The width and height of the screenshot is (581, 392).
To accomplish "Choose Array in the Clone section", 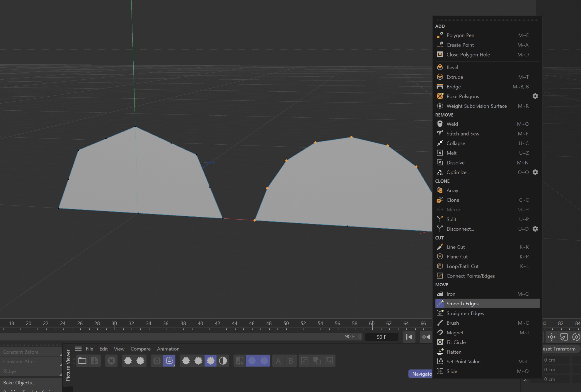I will point(487,190).
